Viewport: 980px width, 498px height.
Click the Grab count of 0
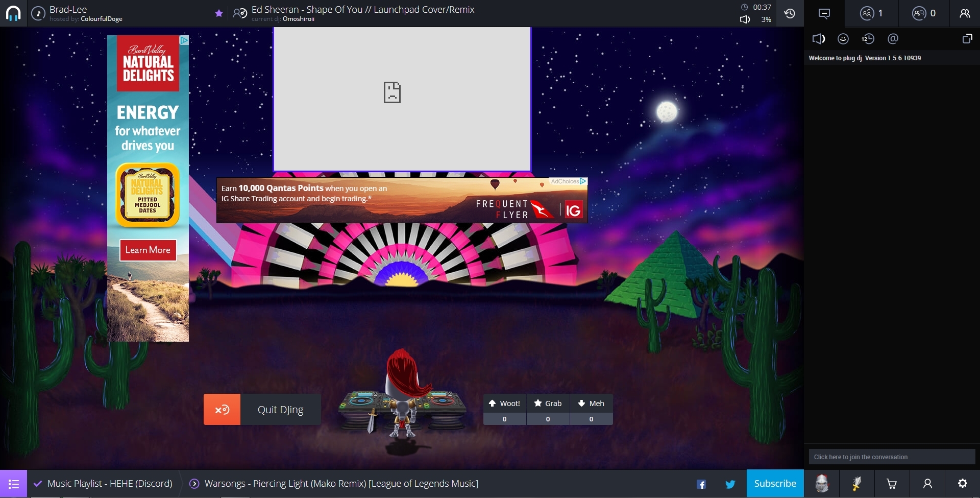click(x=548, y=419)
